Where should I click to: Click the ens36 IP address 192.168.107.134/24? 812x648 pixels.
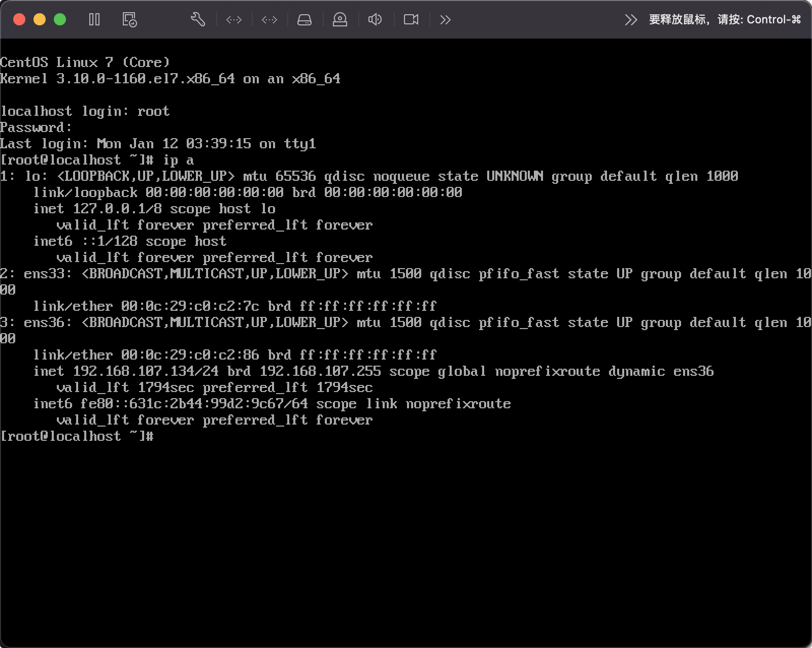click(146, 371)
